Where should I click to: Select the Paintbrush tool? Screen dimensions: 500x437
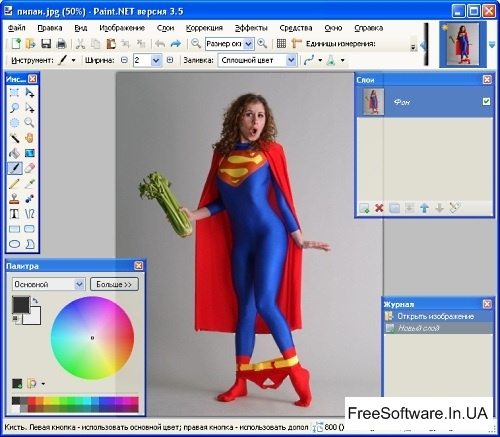(14, 168)
